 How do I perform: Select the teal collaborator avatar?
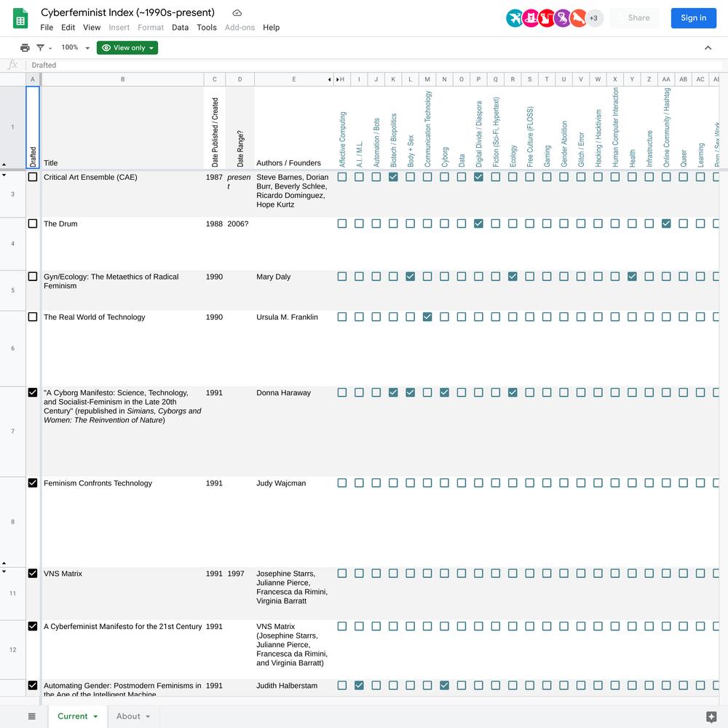[515, 18]
